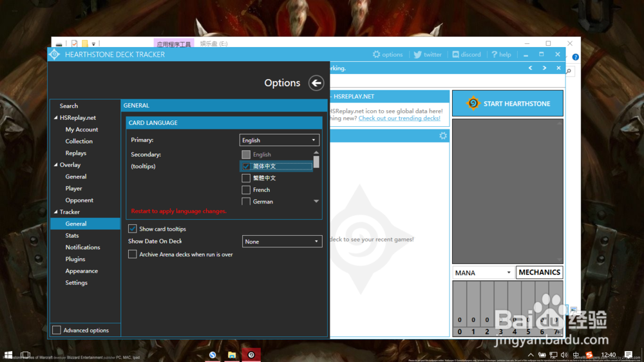Open Stats under Tracker
Screen dimensions: 644x362
[72, 236]
